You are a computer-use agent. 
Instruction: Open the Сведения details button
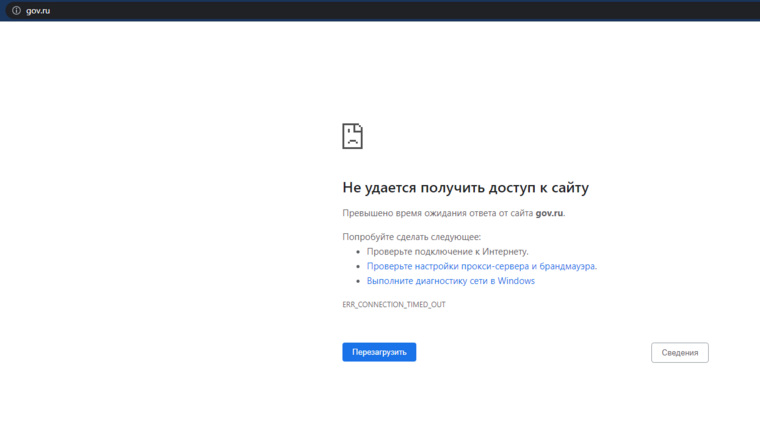(680, 353)
